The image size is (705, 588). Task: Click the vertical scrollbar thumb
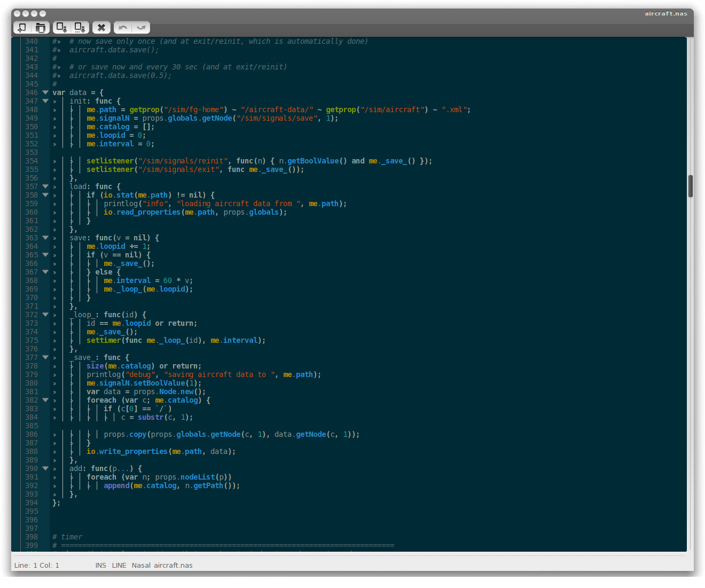tap(690, 186)
